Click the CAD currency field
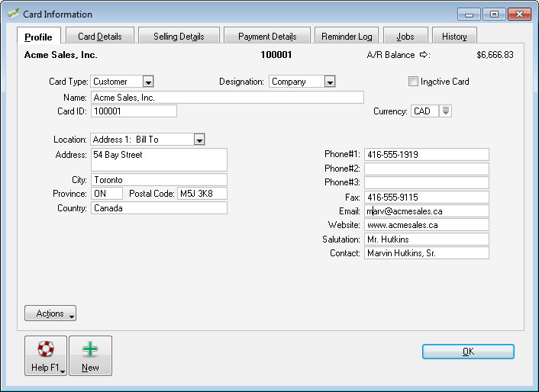 (425, 111)
